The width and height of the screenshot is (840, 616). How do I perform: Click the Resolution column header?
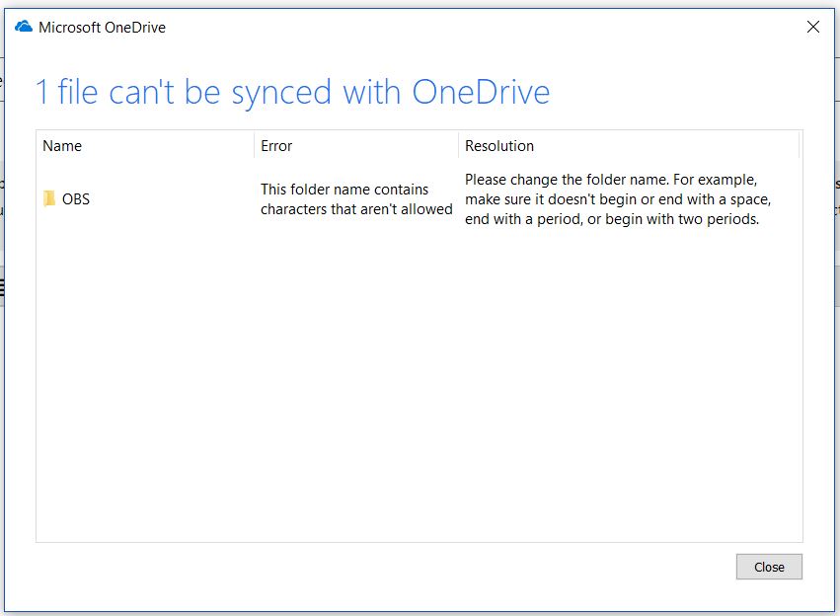[x=629, y=146]
